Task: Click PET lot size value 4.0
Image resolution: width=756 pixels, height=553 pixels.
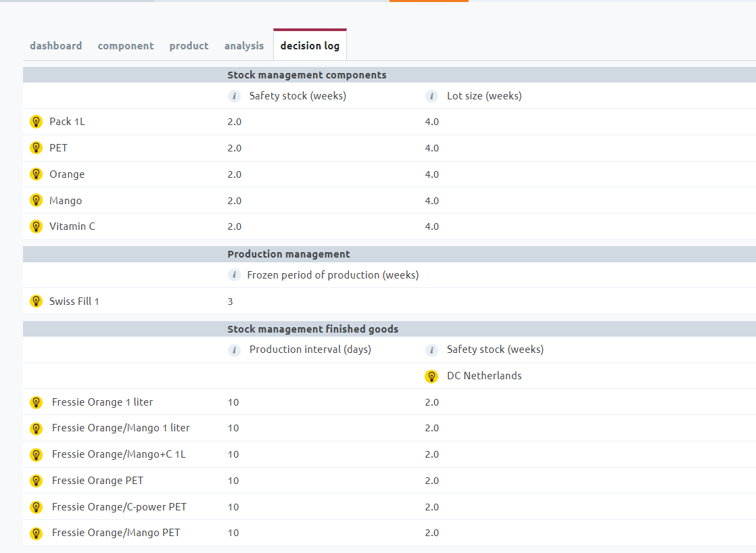Action: pyautogui.click(x=432, y=149)
